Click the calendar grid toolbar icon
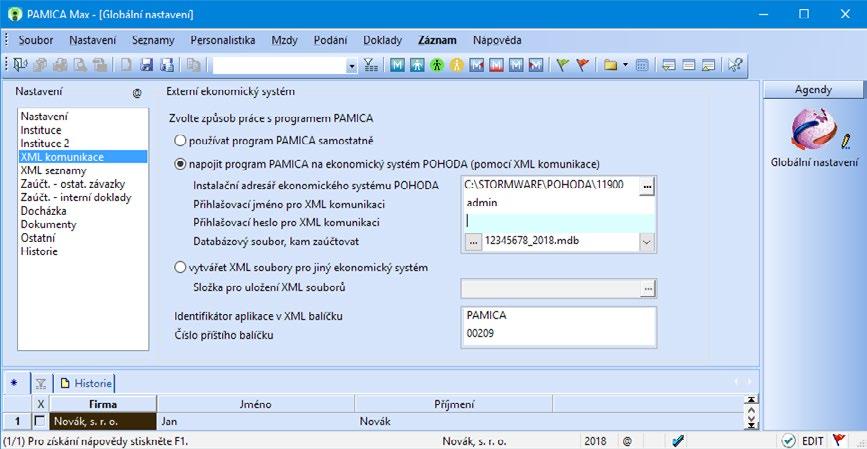Viewport: 867px width, 449px height. [642, 65]
